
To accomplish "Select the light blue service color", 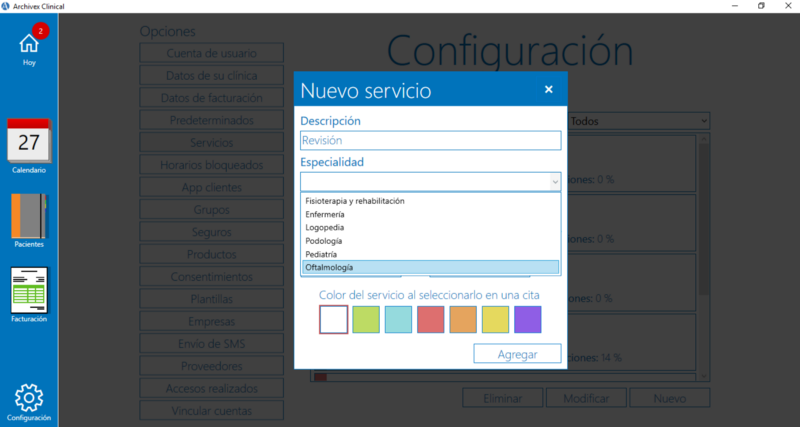I will [398, 319].
